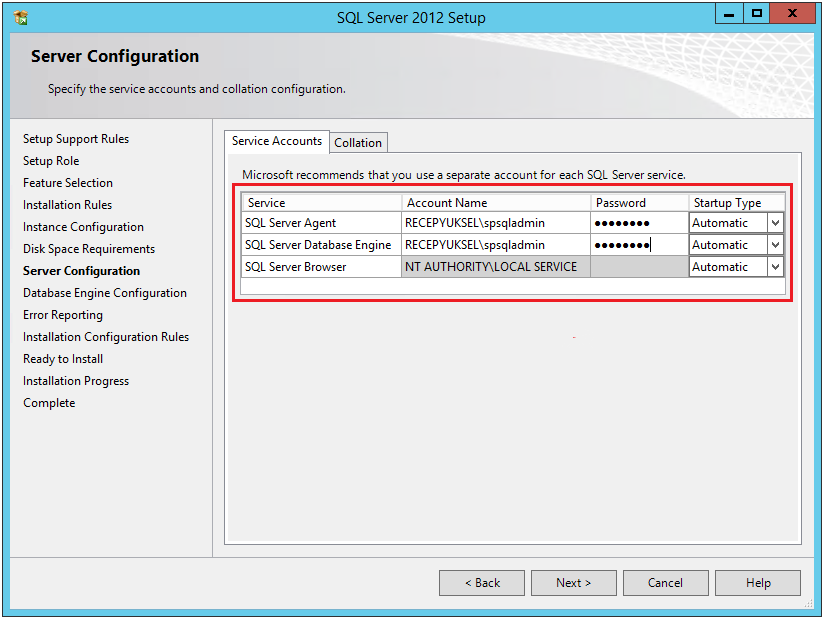
Task: Open Startup Type dropdown for SQL Server Agent
Action: pyautogui.click(x=775, y=223)
